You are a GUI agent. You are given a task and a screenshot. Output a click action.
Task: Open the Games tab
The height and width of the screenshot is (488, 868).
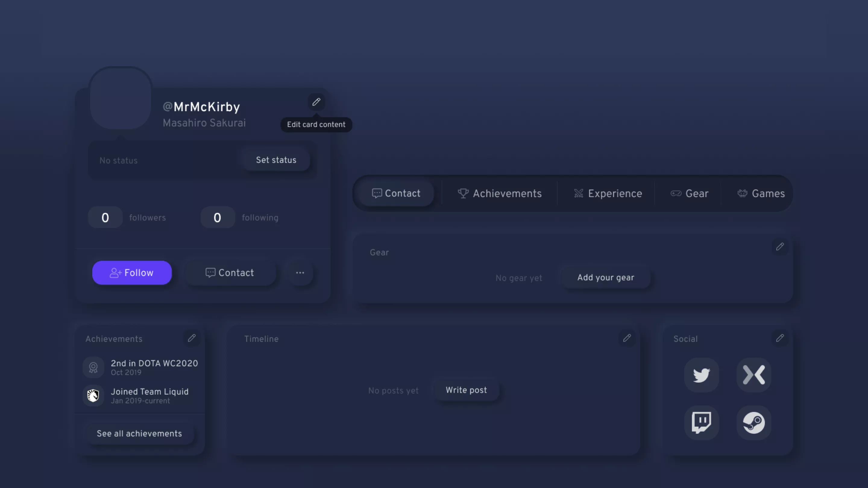[761, 193]
